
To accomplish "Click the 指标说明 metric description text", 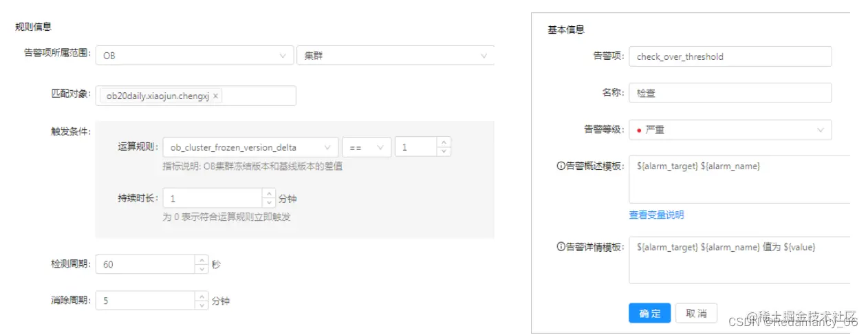I will tap(252, 166).
